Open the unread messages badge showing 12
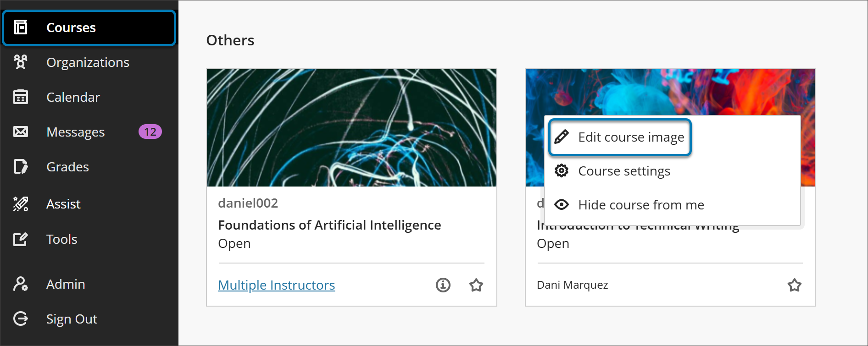 click(x=150, y=132)
